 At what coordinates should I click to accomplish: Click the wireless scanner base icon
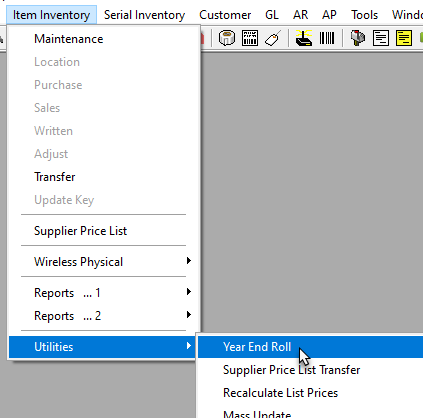pos(304,38)
